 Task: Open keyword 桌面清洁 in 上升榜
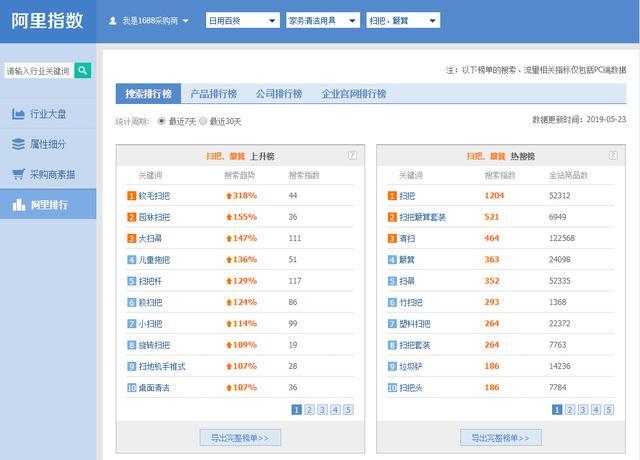click(x=154, y=387)
